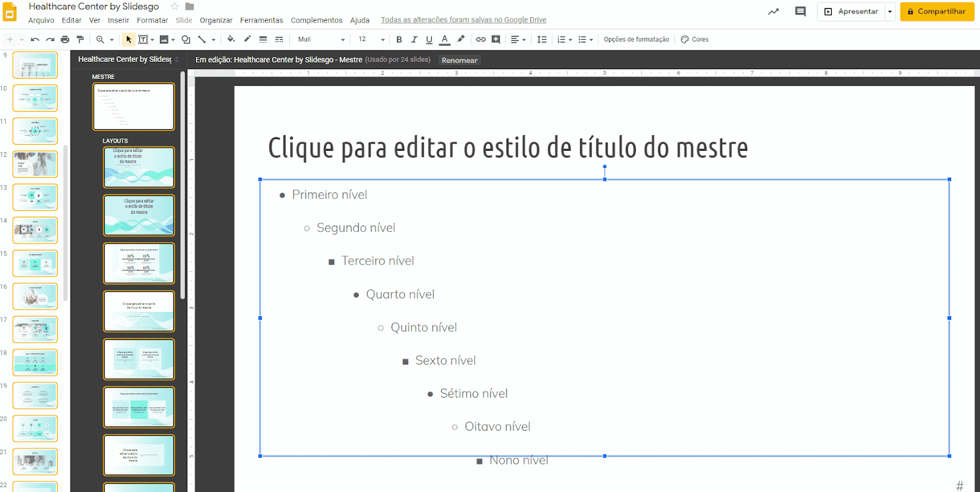Select the Mestre slide thumbnail
The image size is (980, 492).
point(134,107)
